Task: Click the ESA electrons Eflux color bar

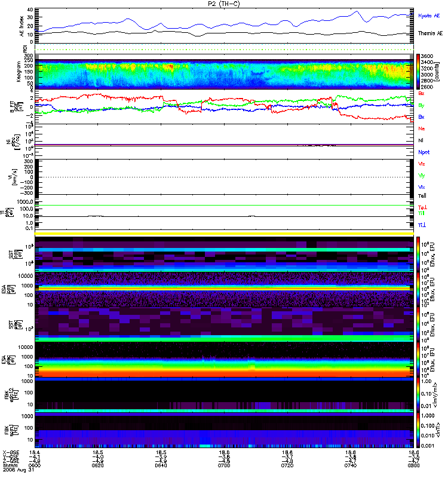Action: click(418, 360)
